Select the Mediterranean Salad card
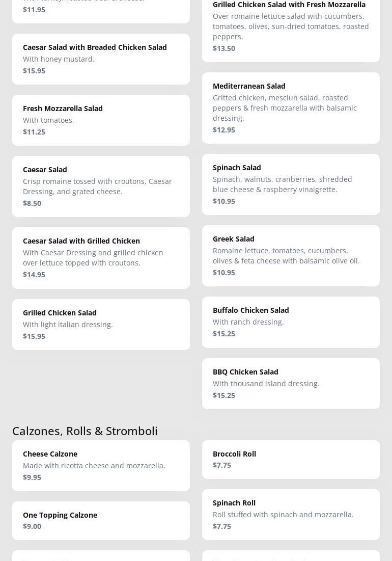The image size is (392, 561). (291, 108)
